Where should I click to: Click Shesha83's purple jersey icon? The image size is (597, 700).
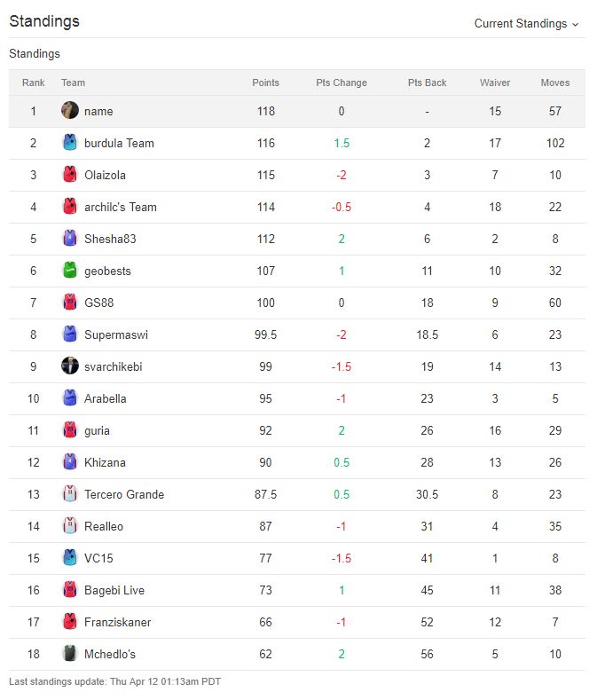pyautogui.click(x=70, y=239)
